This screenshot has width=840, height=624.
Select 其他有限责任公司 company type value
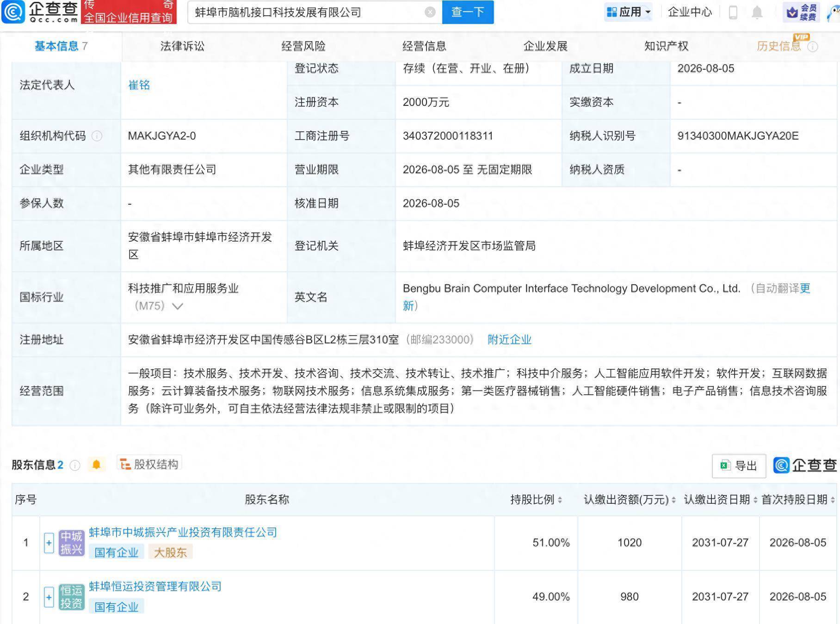point(172,170)
